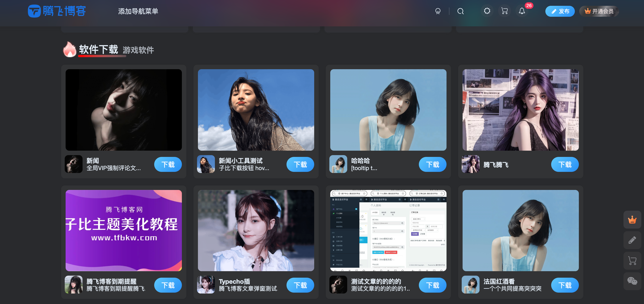The image size is (644, 304).
Task: Open the shopping cart icon in the header
Action: (x=504, y=11)
